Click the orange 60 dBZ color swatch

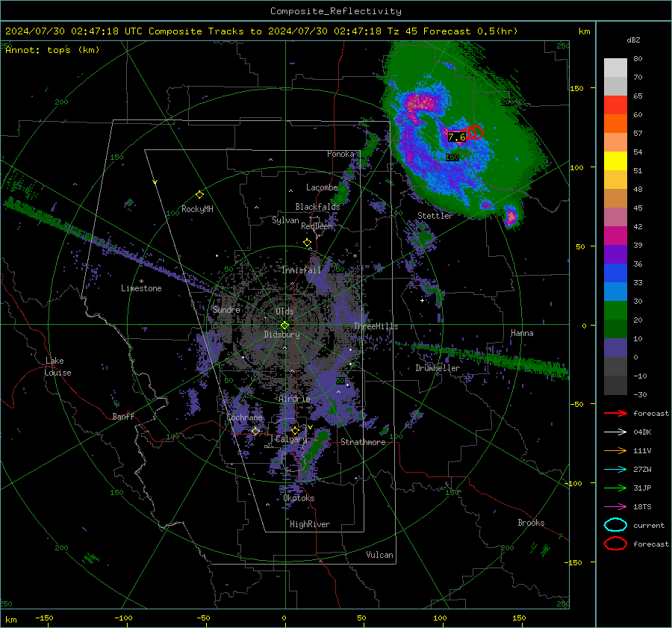(615, 123)
